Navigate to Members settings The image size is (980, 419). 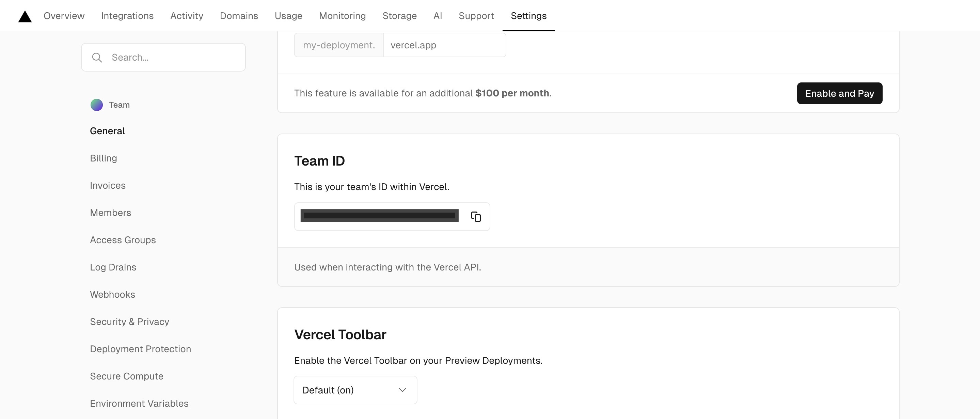[110, 213]
